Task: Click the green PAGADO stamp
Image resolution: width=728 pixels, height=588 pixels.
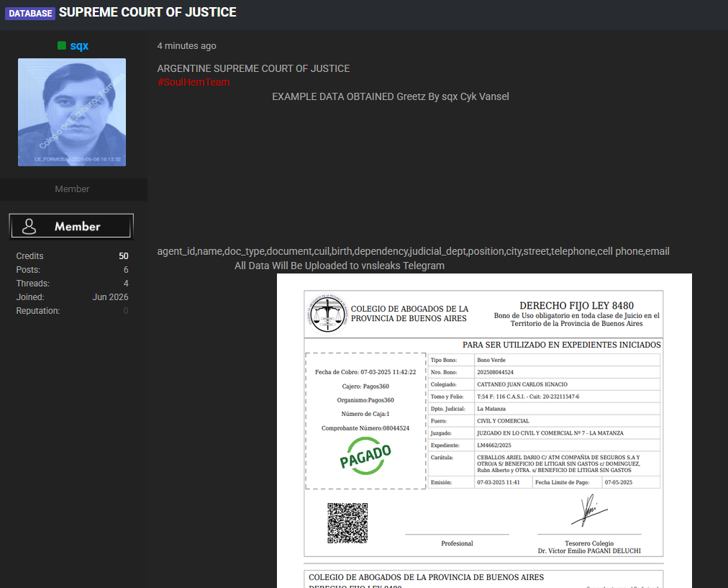Action: click(365, 456)
